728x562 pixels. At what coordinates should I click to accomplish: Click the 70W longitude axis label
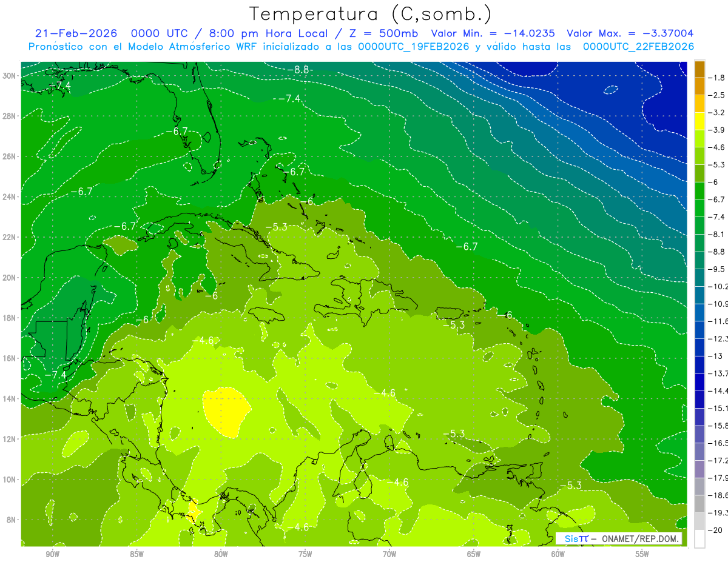[389, 554]
